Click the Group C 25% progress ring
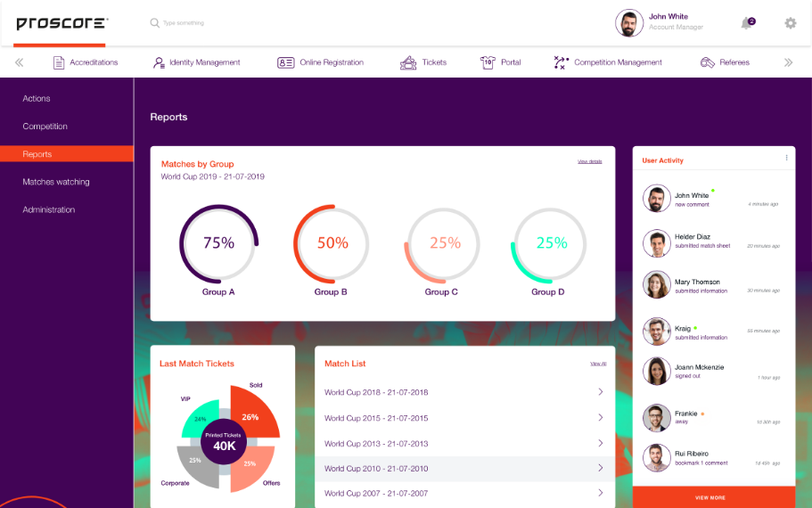This screenshot has width=812, height=508. coord(442,244)
